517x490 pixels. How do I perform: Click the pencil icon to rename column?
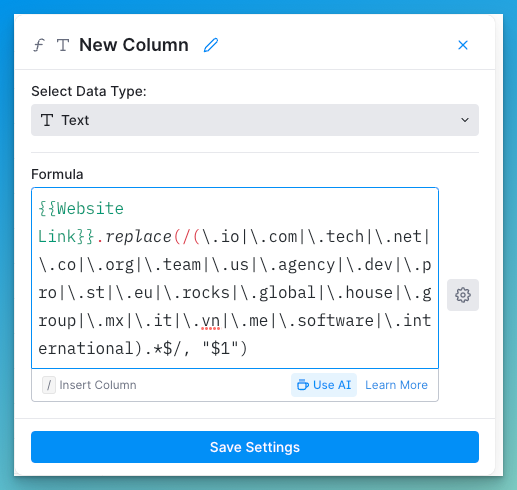[211, 45]
